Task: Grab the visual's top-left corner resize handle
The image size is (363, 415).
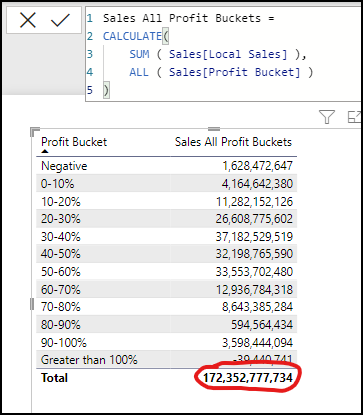Action: 35,132
